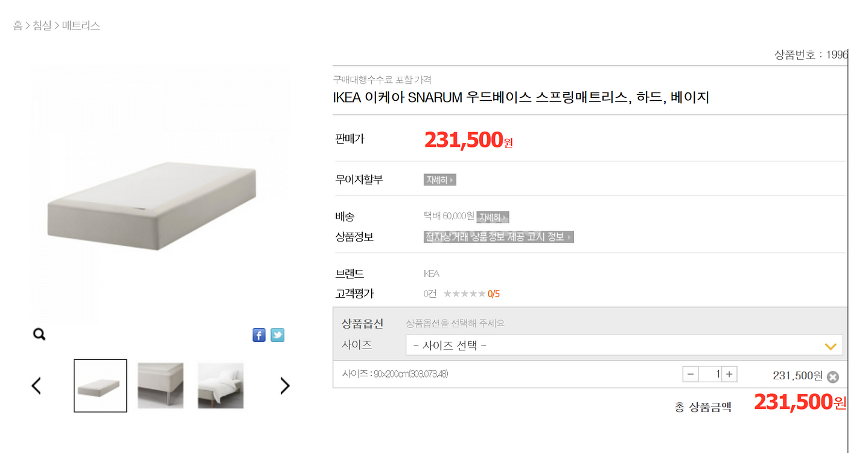Select first mattress thumbnail image
The image size is (868, 453).
[100, 385]
